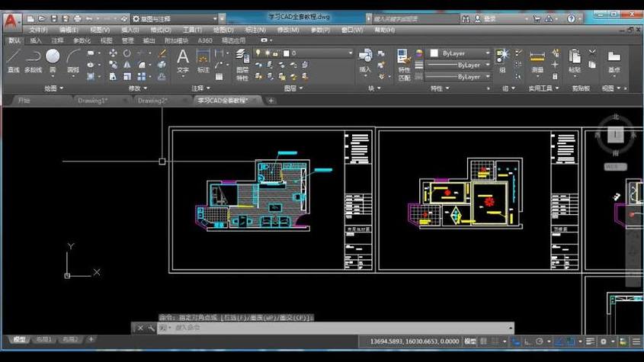Select the Line (直线) drawing tool

point(14,61)
